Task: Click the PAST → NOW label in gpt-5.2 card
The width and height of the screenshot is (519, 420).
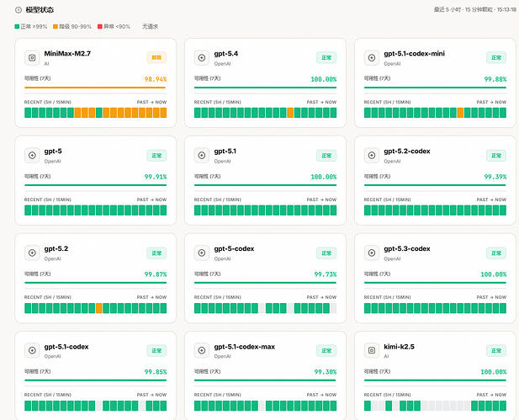Action: (151, 297)
